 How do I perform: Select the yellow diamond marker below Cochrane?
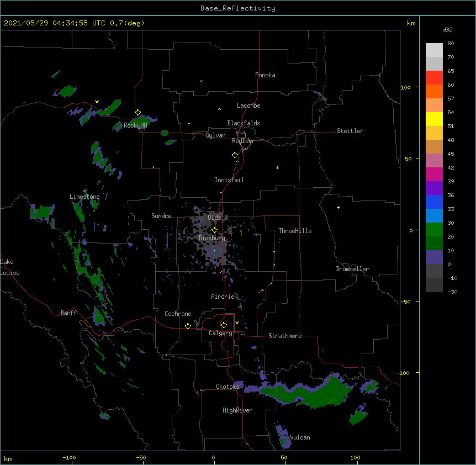point(188,326)
